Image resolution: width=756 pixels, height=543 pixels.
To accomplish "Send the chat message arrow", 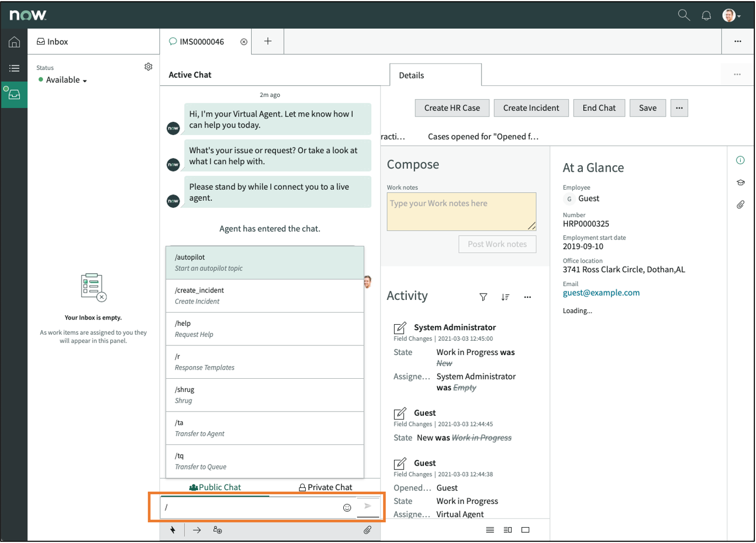I will point(368,506).
